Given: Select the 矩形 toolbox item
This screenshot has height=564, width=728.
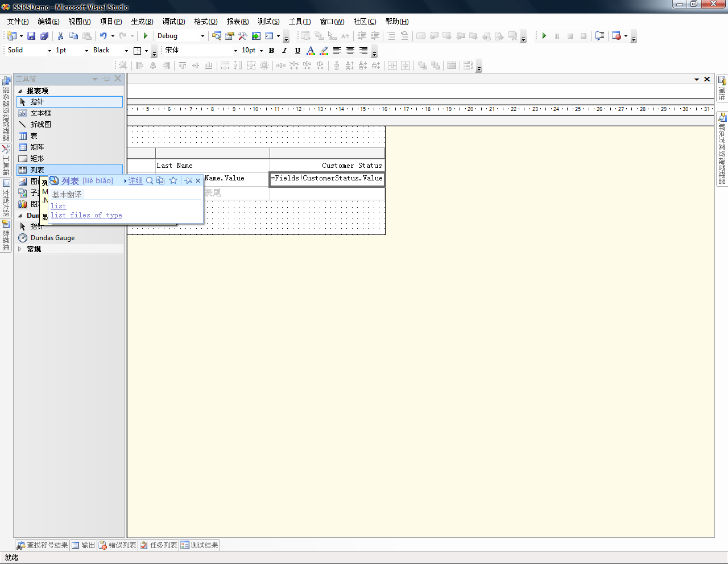Looking at the screenshot, I should [x=70, y=159].
